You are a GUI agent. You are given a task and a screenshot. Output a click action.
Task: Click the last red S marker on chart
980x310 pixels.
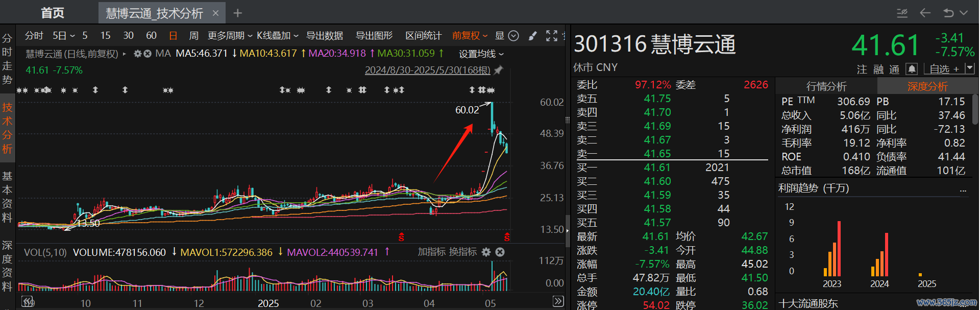coord(507,237)
